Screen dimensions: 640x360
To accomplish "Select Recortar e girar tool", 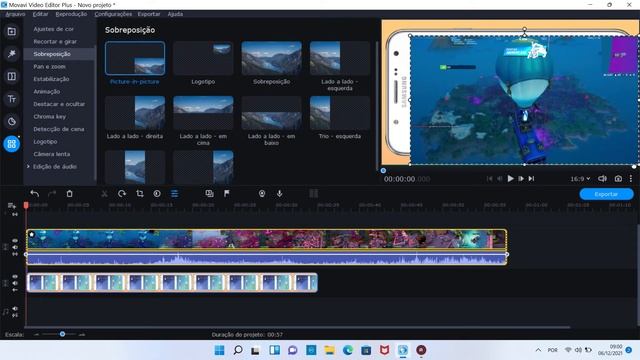I will (55, 41).
